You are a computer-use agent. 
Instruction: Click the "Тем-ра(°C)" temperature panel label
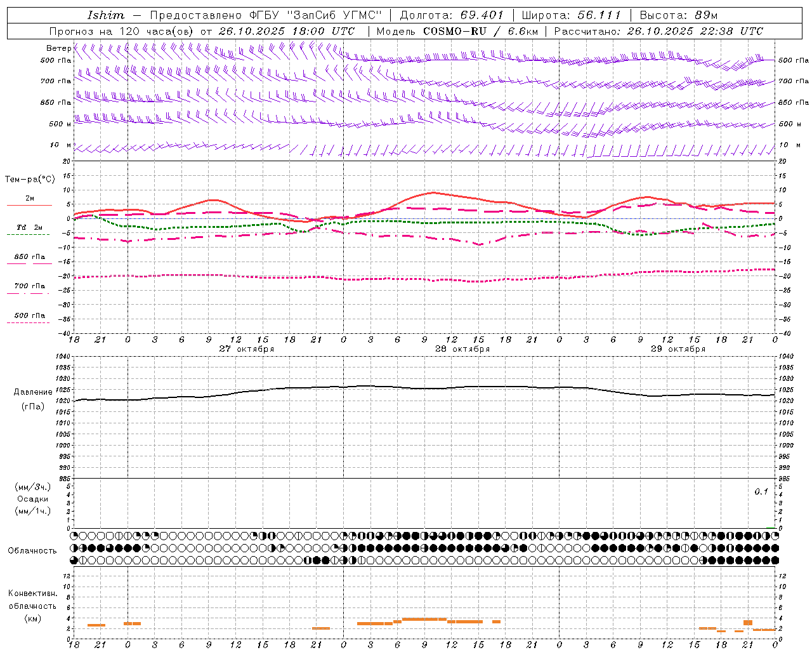click(30, 180)
